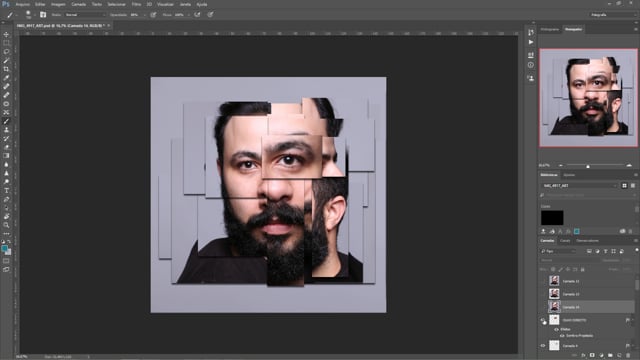
Task: Click the black color swatch in library
Action: (x=552, y=218)
